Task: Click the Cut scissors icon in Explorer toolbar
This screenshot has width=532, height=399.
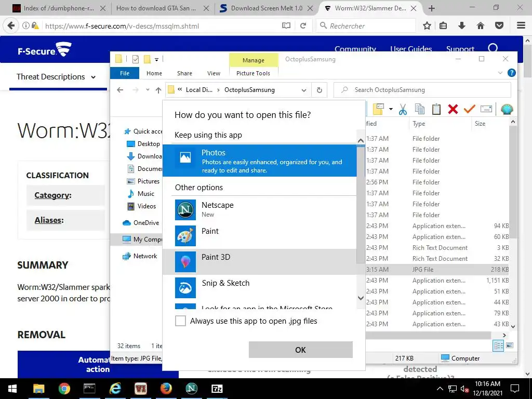Action: click(403, 109)
